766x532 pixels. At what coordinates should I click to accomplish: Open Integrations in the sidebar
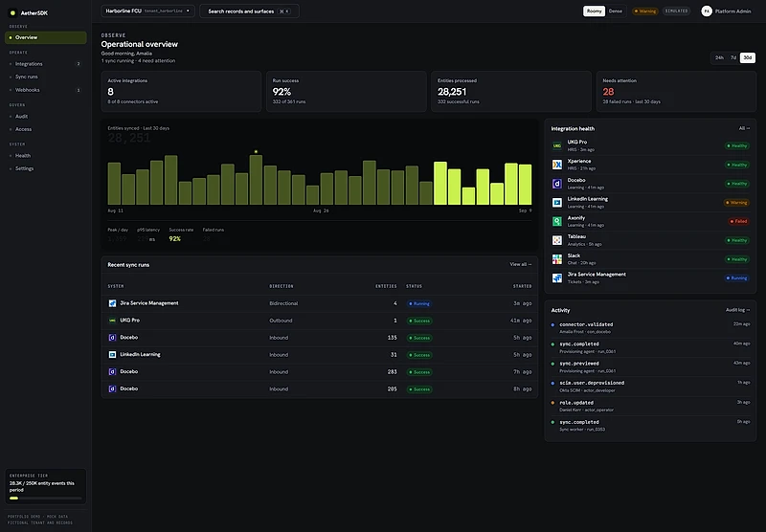[45, 64]
